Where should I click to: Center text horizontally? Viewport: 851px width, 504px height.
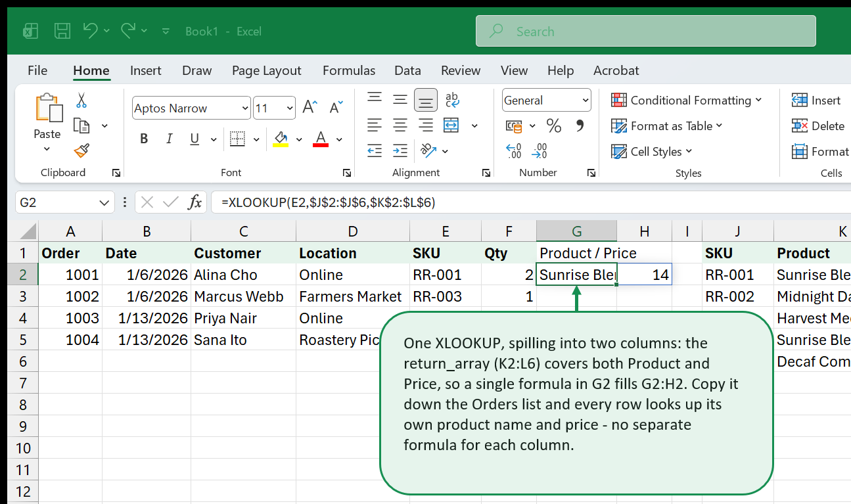[x=400, y=125]
